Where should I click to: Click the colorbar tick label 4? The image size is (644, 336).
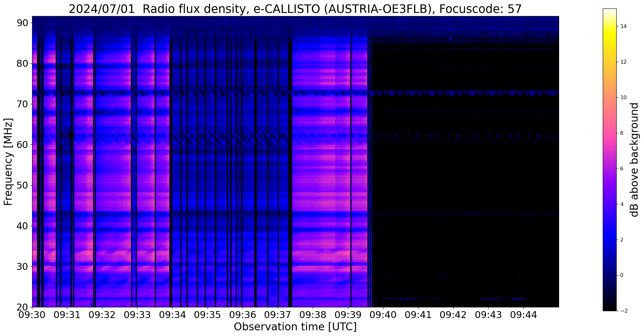click(x=621, y=204)
